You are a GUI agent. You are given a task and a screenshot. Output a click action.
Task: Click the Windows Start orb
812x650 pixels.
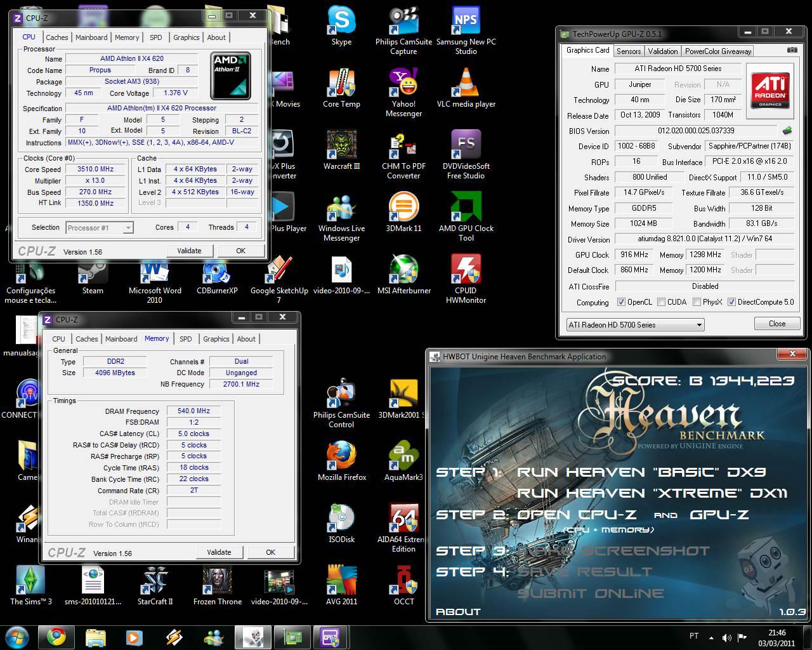coord(17,637)
